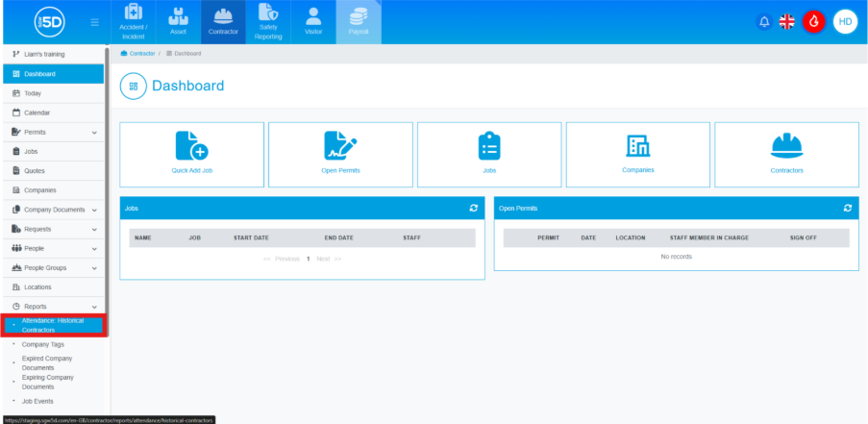Viewport: 868px width, 424px height.
Task: Open the Open Permits tile icon
Action: (340, 145)
